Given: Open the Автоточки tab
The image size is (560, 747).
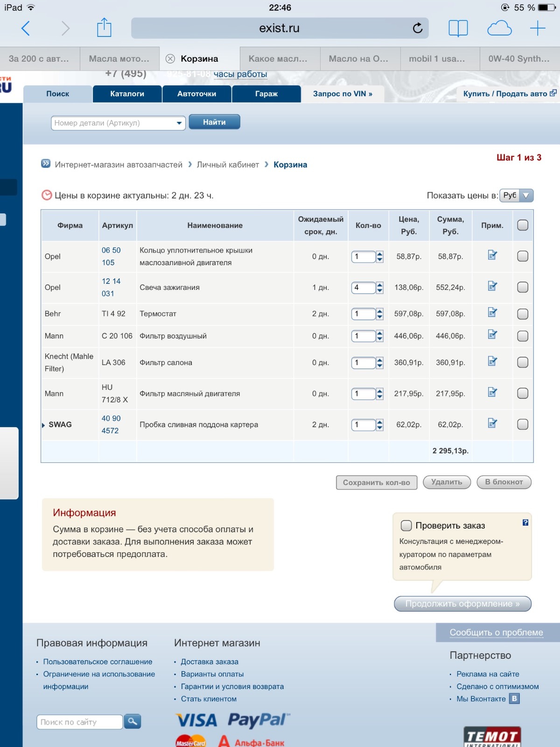Looking at the screenshot, I should [x=196, y=94].
